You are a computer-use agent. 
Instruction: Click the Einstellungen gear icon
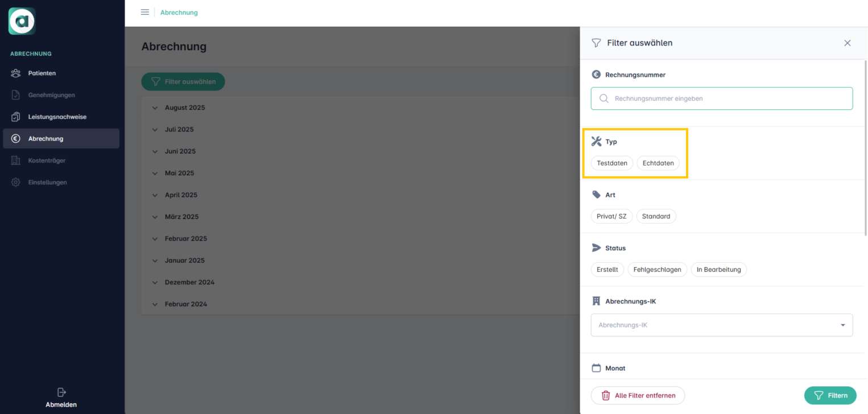[x=16, y=183]
